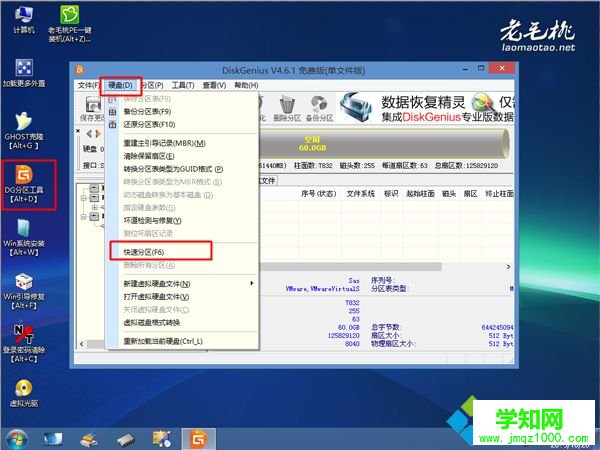This screenshot has width=600, height=450.
Task: Click the 分区表类型 label in disk info
Action: point(390,289)
